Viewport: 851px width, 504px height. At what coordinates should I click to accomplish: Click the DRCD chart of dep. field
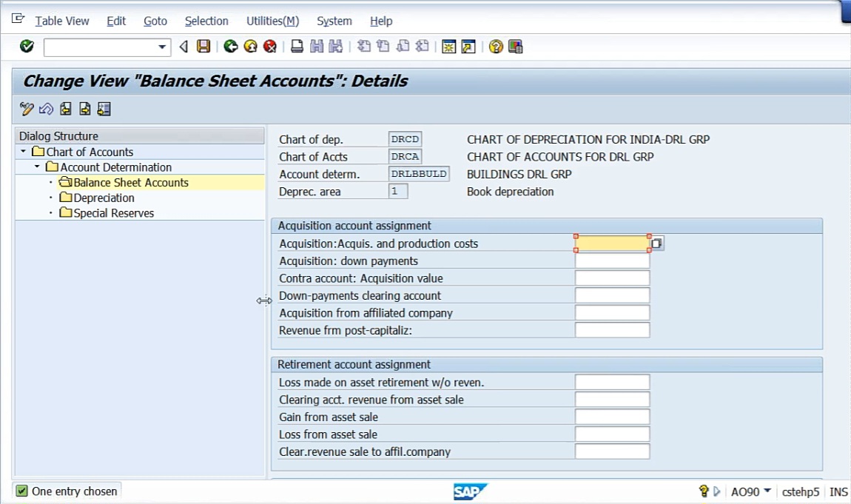click(x=405, y=139)
